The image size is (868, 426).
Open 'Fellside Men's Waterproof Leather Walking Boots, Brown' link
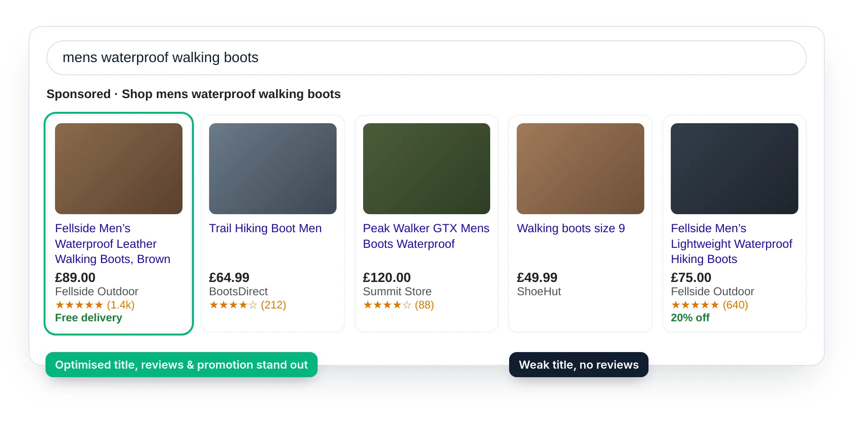tap(113, 244)
